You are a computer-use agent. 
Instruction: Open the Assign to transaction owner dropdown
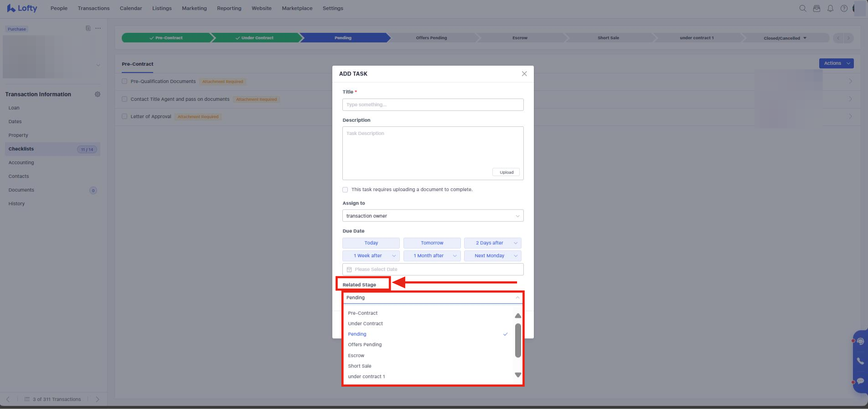pos(433,216)
